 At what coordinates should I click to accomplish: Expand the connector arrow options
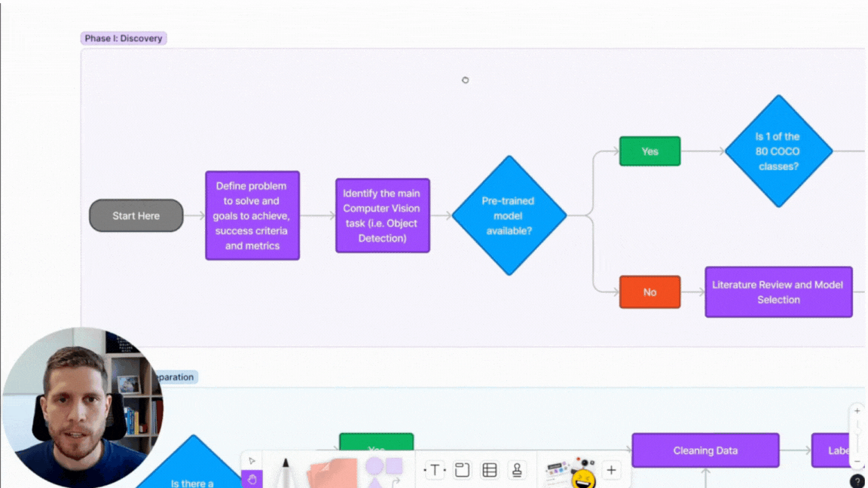tap(397, 481)
